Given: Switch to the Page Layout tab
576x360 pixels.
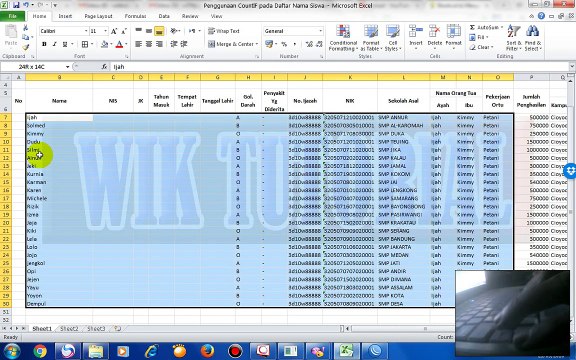Looking at the screenshot, I should pos(98,16).
